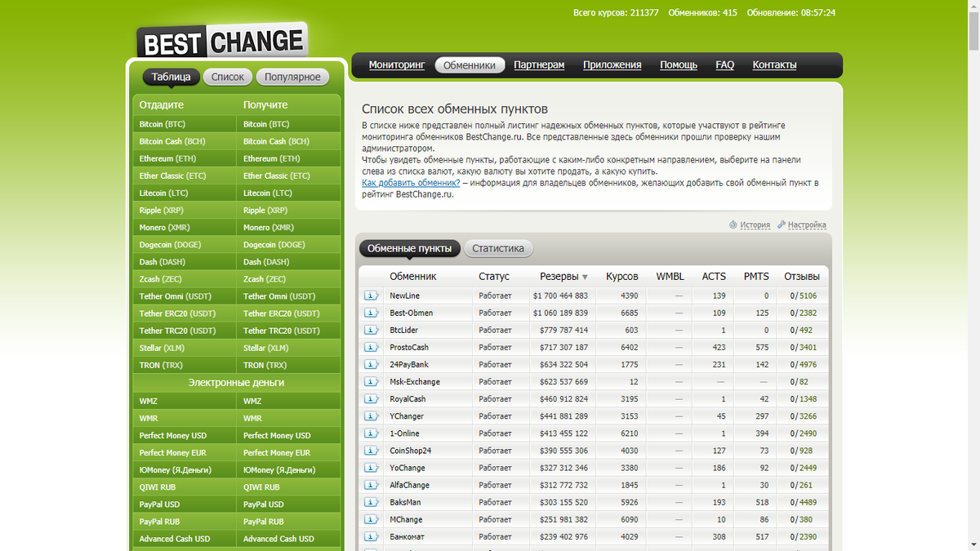Switch to the Статистика tab
Image resolution: width=980 pixels, height=551 pixels.
(x=498, y=248)
